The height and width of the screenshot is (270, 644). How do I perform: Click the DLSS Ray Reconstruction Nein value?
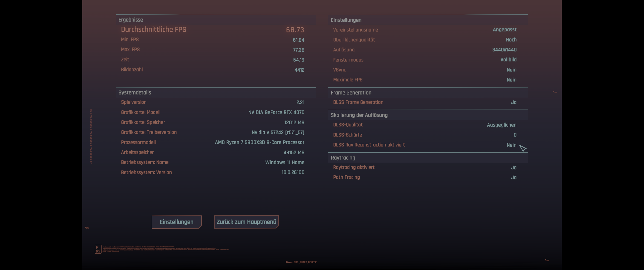[511, 145]
